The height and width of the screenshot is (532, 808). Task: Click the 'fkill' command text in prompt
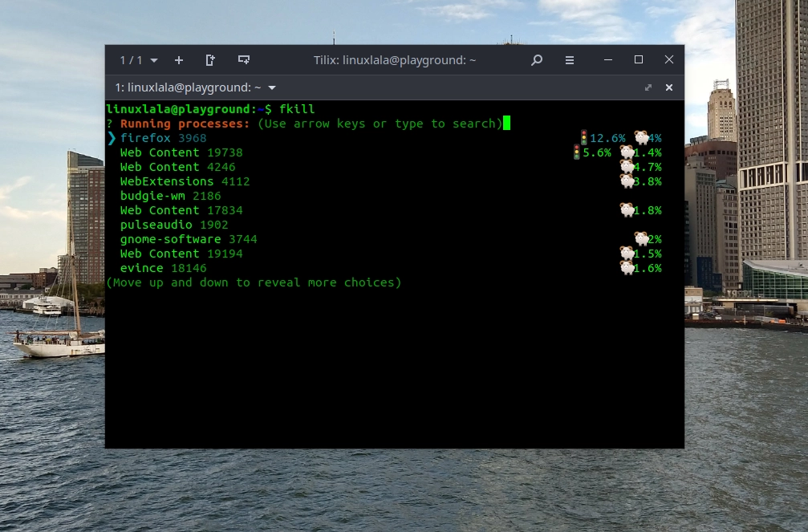[297, 109]
